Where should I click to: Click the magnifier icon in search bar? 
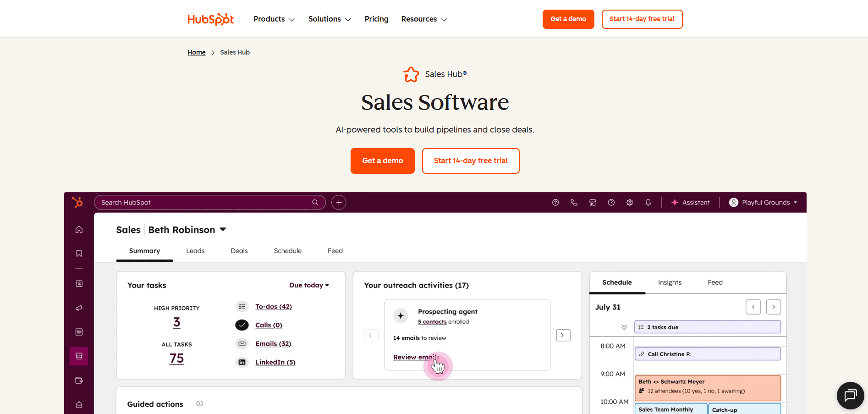(315, 202)
